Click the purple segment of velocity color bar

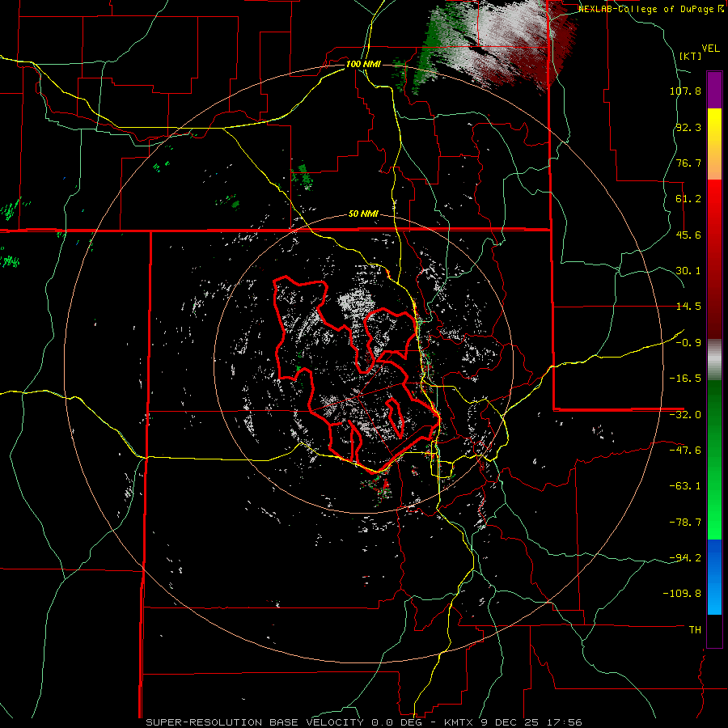coord(714,90)
